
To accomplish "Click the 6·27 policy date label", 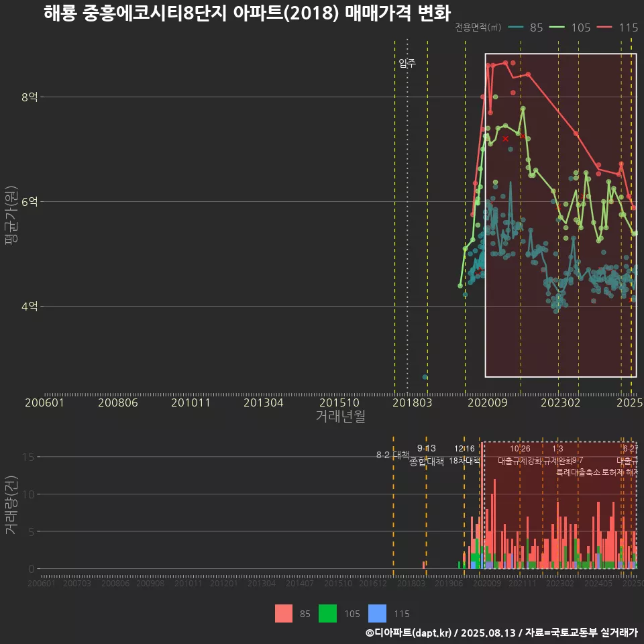I will point(631,449).
